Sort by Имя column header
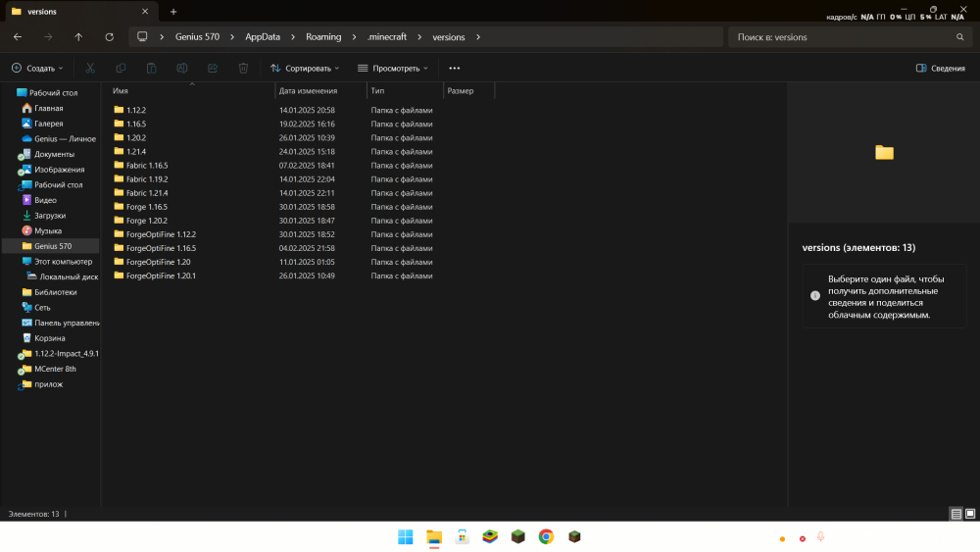The width and height of the screenshot is (980, 552). (191, 90)
